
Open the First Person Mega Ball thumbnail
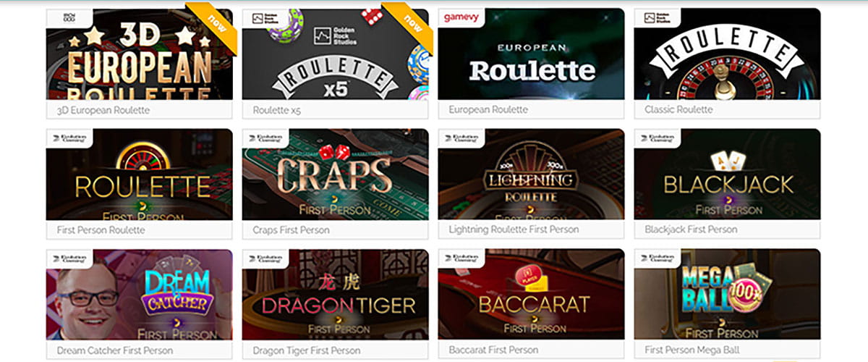click(x=728, y=295)
